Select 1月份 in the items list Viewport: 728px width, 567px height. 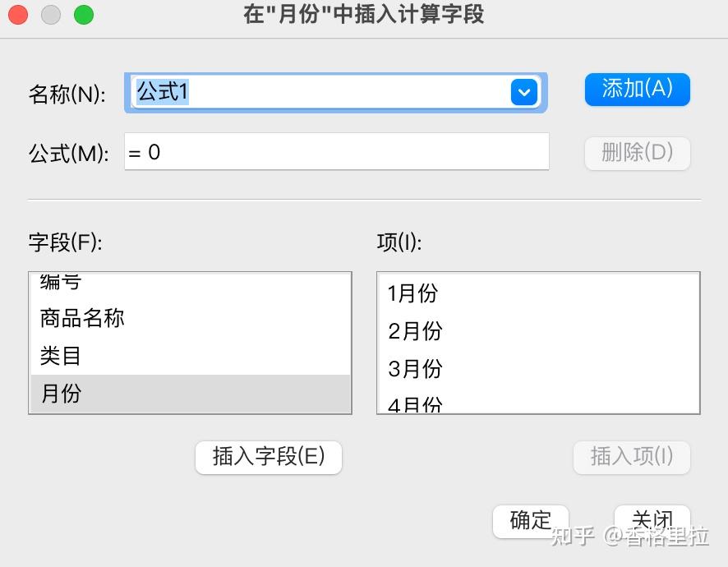[x=413, y=293]
